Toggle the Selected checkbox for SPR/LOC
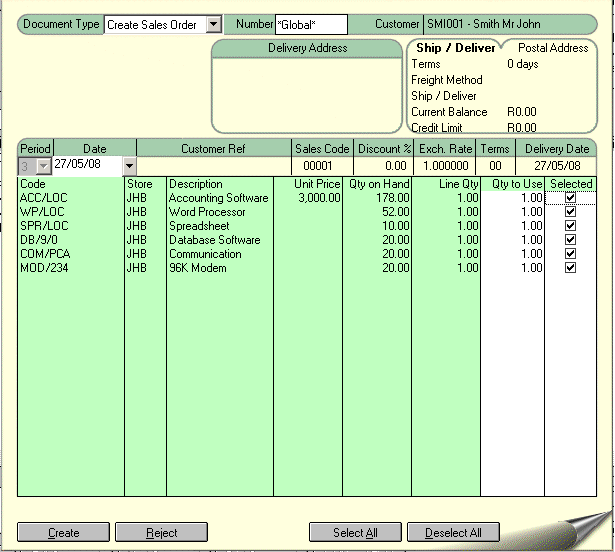Viewport: 615px width, 552px height. [x=570, y=226]
